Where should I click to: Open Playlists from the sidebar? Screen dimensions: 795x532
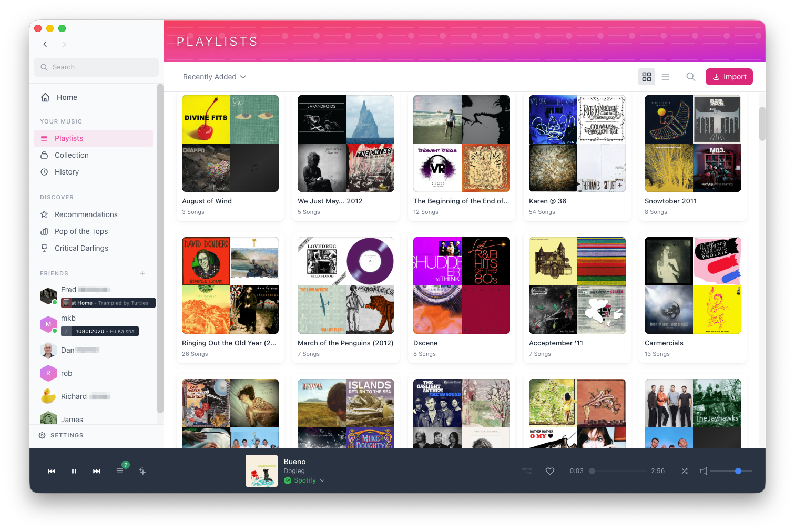(x=68, y=138)
